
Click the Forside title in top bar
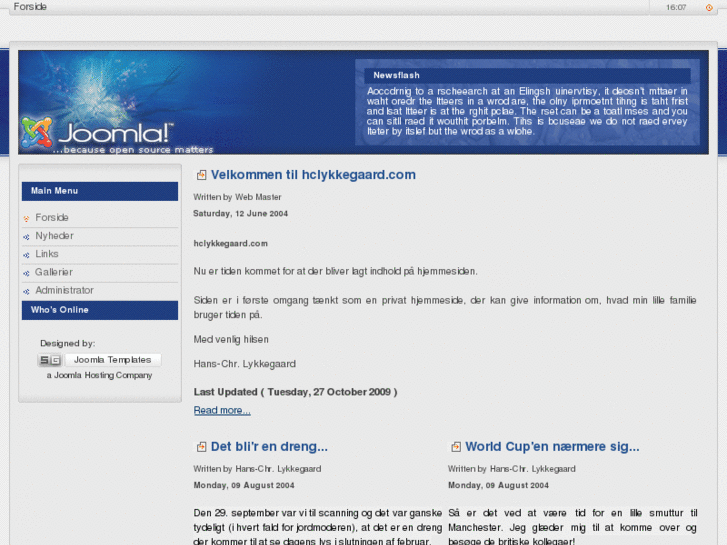30,7
